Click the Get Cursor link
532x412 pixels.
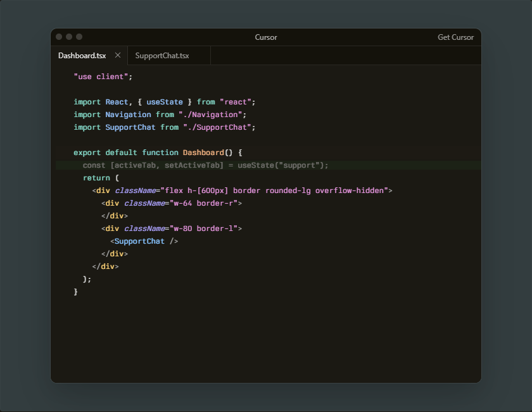[455, 37]
